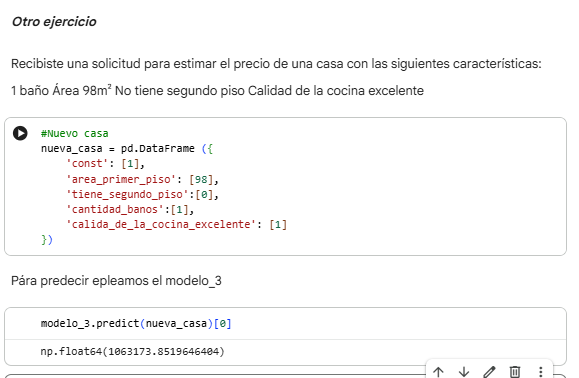Click the '#Nuevo casa' comment line
579x378 pixels.
click(75, 133)
